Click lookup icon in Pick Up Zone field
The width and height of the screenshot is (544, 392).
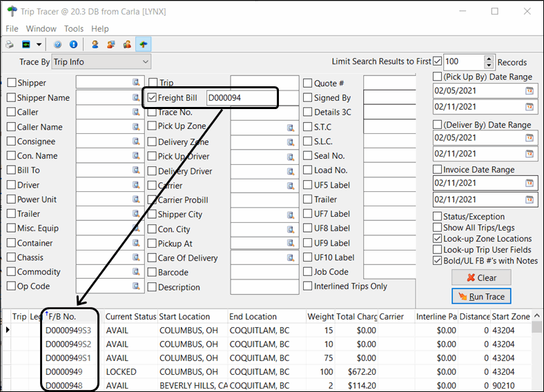(291, 128)
